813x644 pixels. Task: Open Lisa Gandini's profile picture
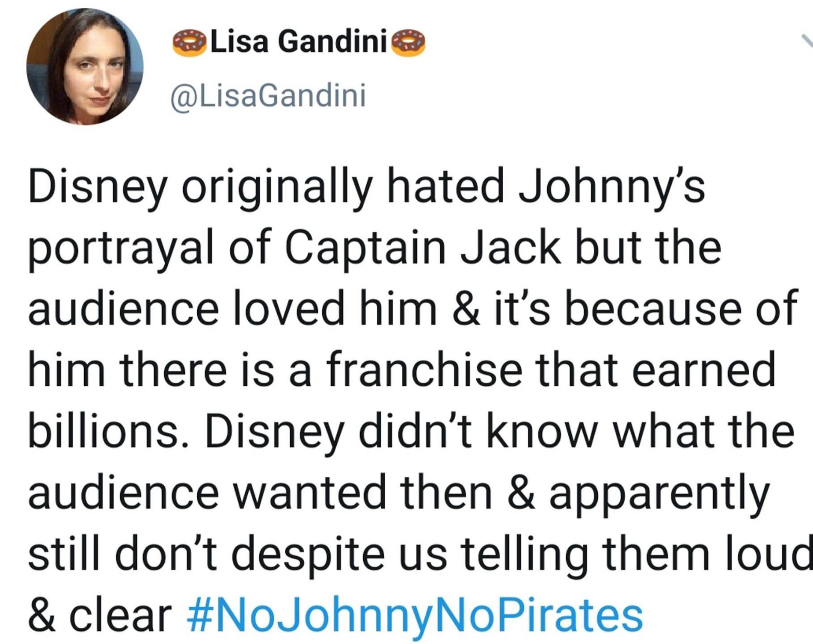pyautogui.click(x=85, y=67)
